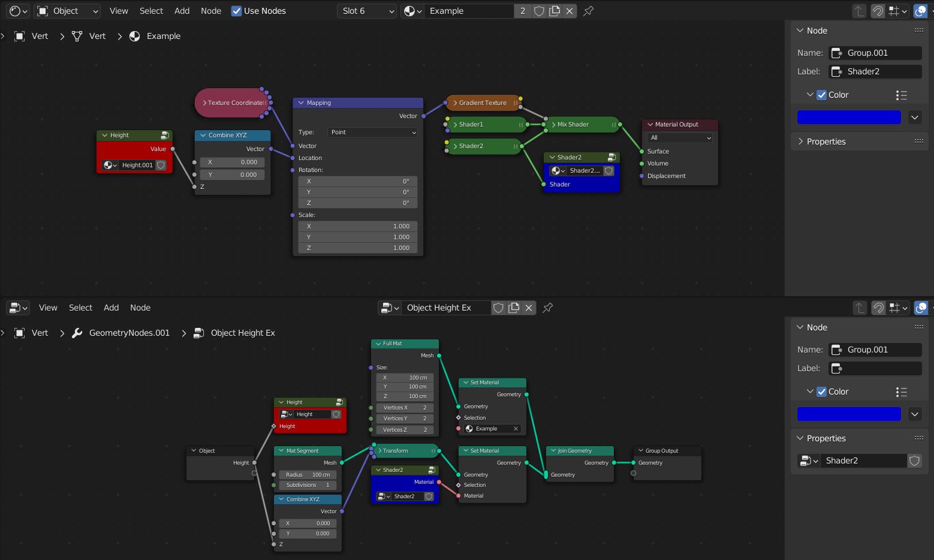Toggle fake user shield for Object Height Ex
Viewport: 934px width, 560px height.
[x=498, y=308]
